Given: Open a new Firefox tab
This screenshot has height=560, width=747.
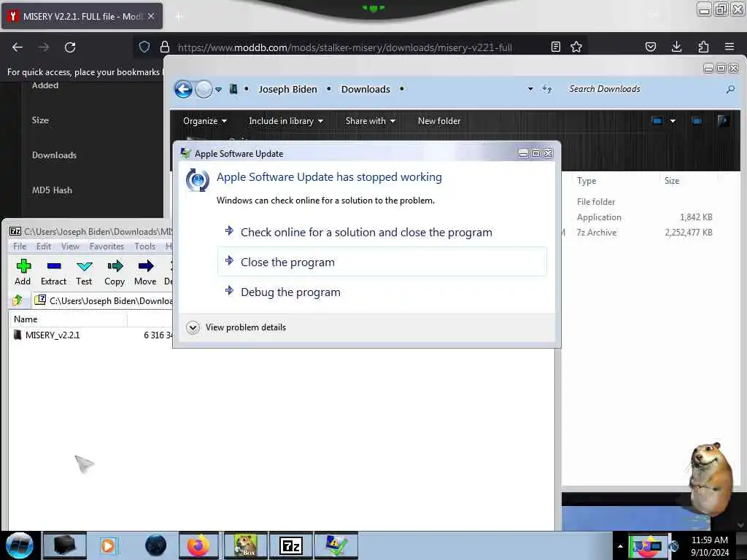Looking at the screenshot, I should 179,17.
